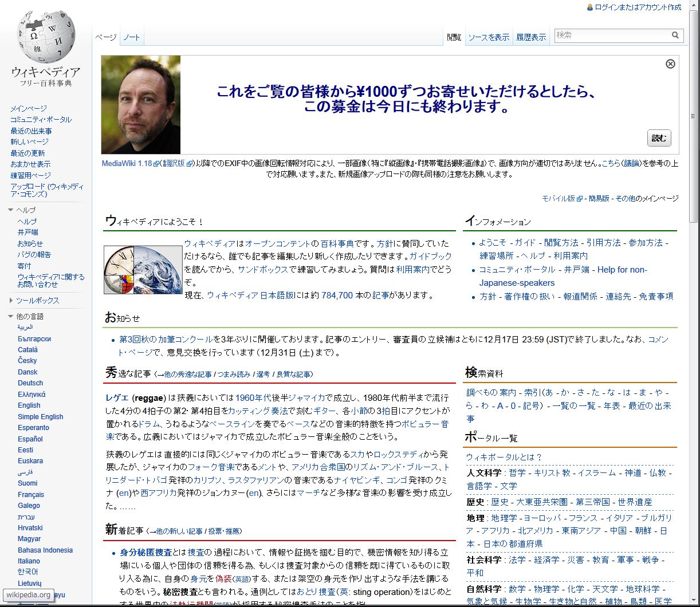Open アップロード (ウィキメディア・コモンズ) link

tap(47, 191)
